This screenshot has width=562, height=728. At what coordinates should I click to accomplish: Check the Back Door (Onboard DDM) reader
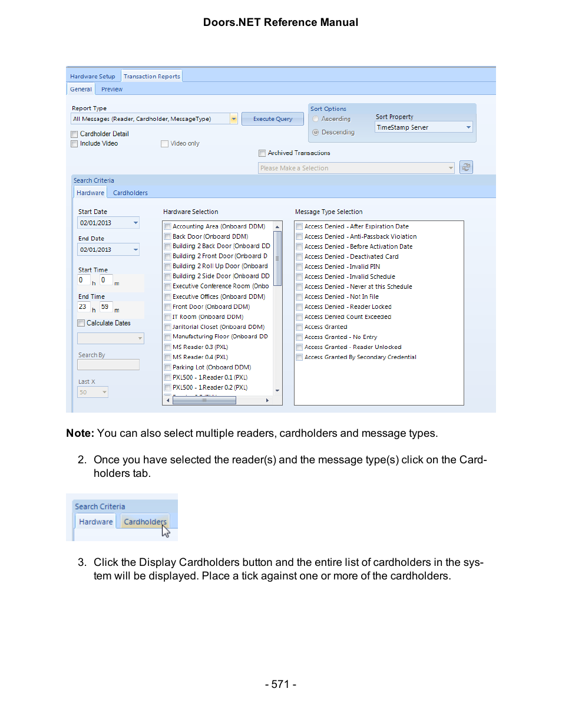168,236
